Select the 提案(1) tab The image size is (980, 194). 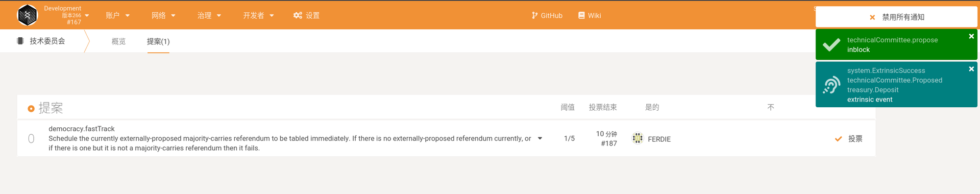(x=158, y=42)
